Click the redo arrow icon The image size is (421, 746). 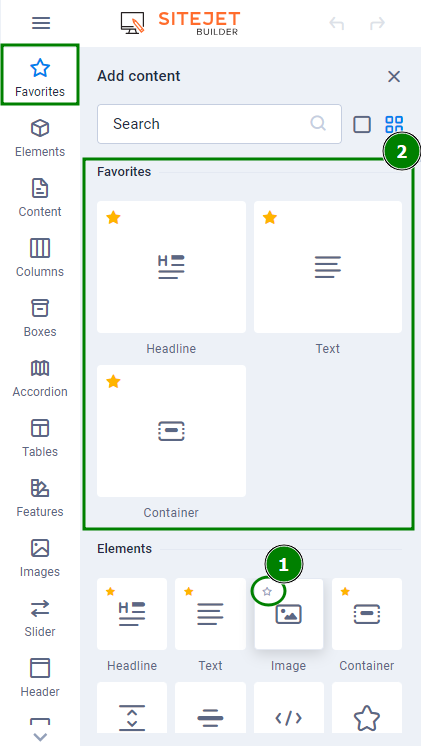(x=377, y=23)
